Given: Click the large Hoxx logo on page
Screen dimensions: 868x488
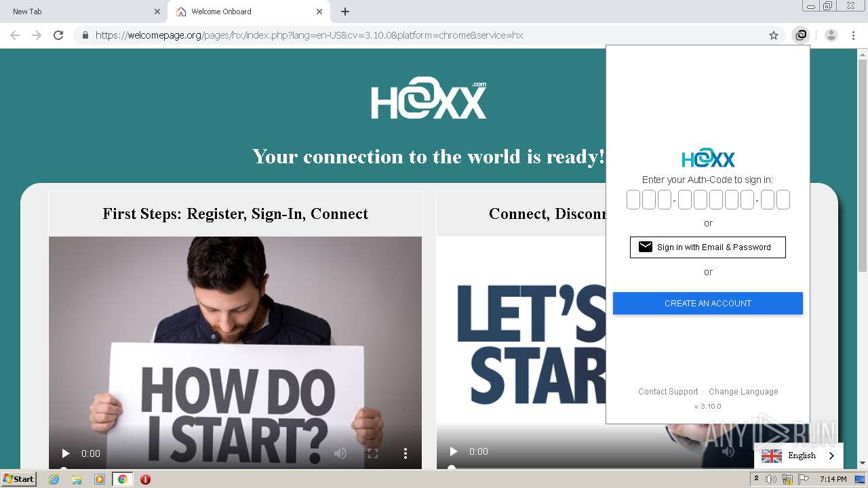Looking at the screenshot, I should (x=429, y=99).
